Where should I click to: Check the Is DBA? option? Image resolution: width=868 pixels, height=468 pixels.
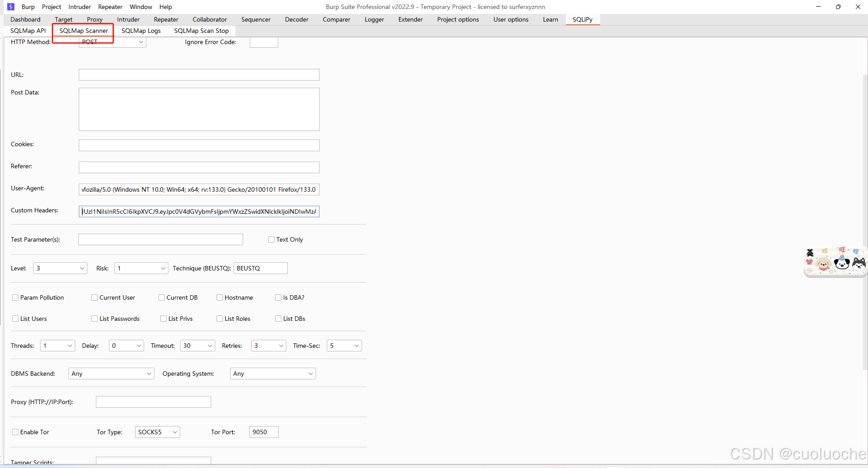(x=278, y=297)
